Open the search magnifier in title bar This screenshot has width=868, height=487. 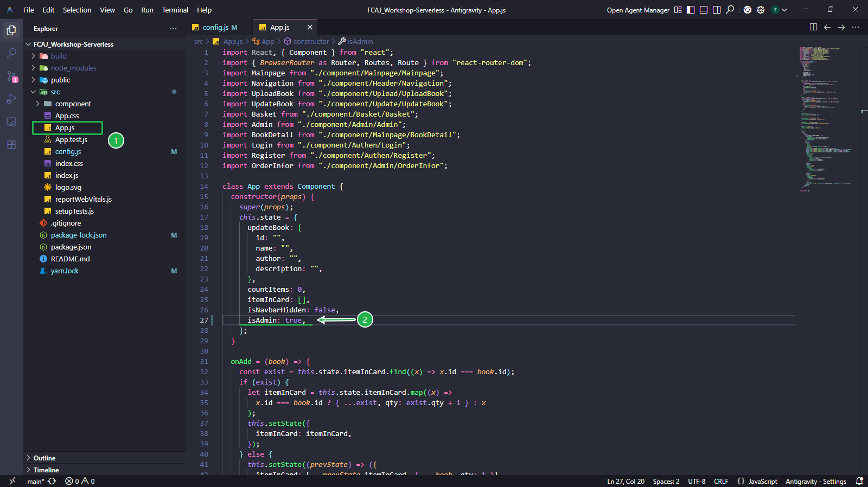(x=730, y=10)
